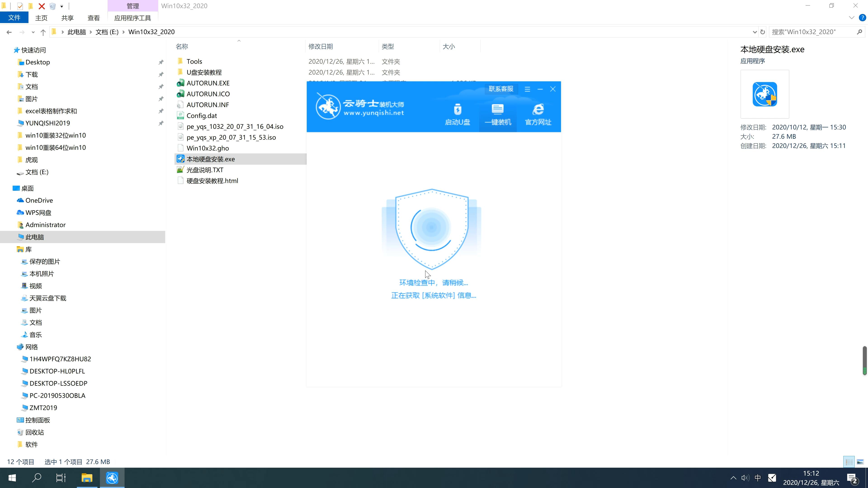Select 本地硬盘安装.exe file icon

(x=181, y=159)
